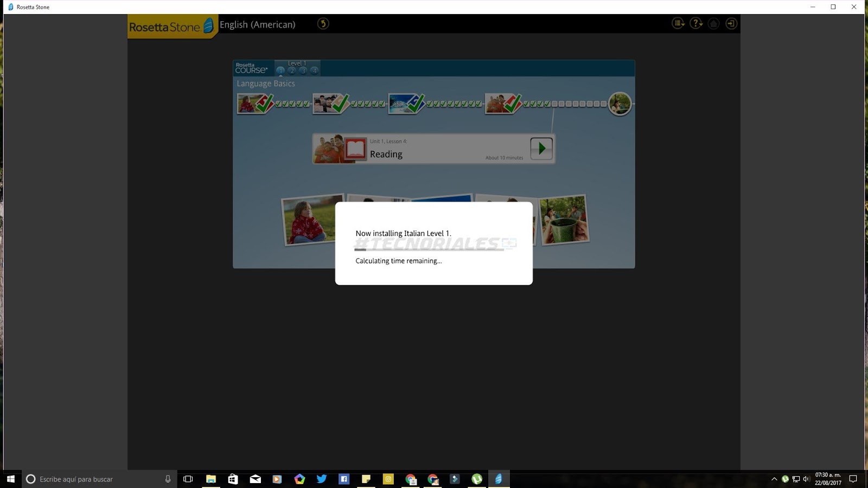
Task: Open the third lesson icon showing a fish
Action: pyautogui.click(x=407, y=103)
